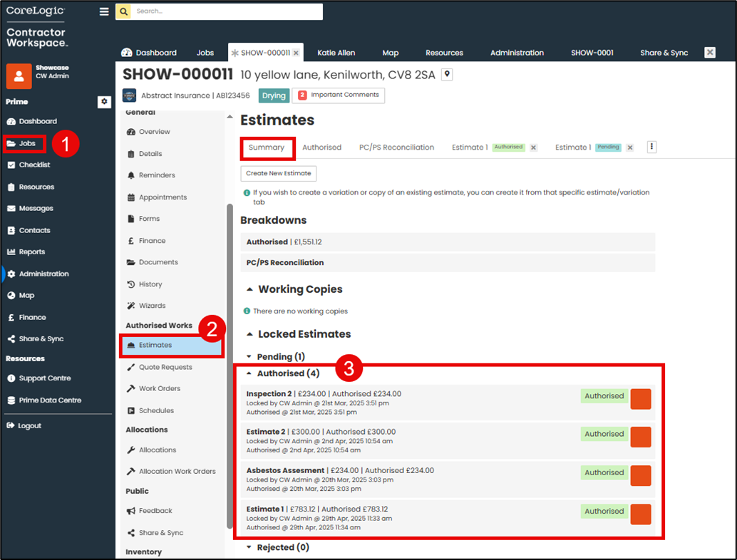
Task: Expand the Rejected (0) group
Action: [x=249, y=547]
